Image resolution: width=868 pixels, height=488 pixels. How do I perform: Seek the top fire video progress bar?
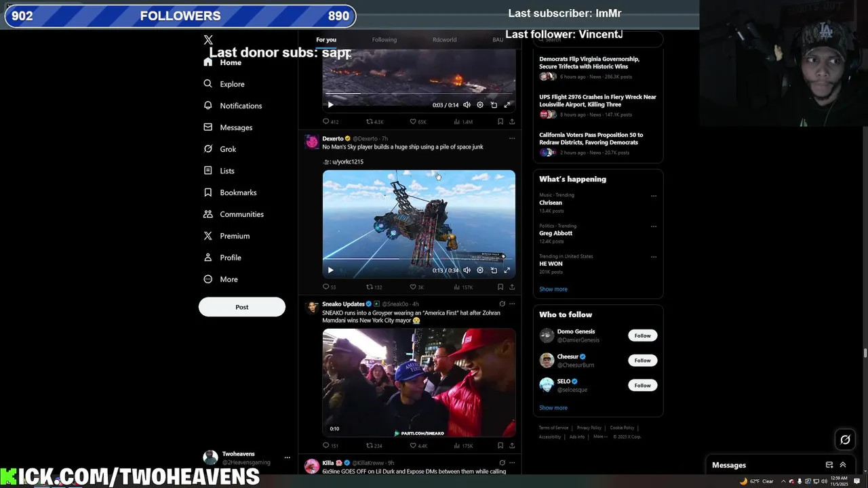418,93
